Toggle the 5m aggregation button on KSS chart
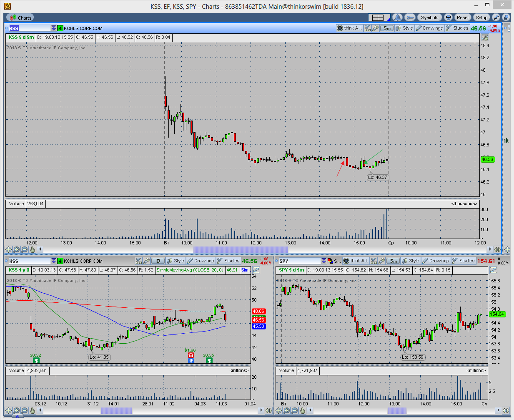 [x=387, y=28]
